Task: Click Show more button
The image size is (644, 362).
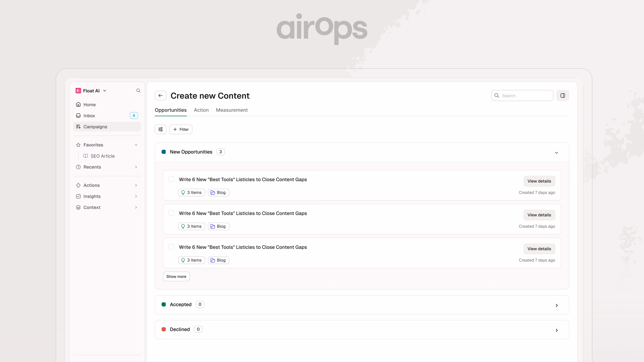Action: point(176,276)
